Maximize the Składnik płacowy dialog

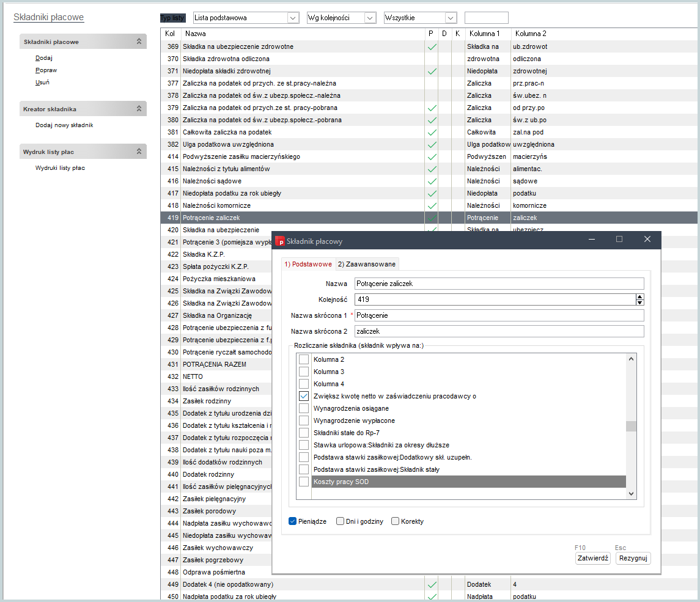(619, 239)
